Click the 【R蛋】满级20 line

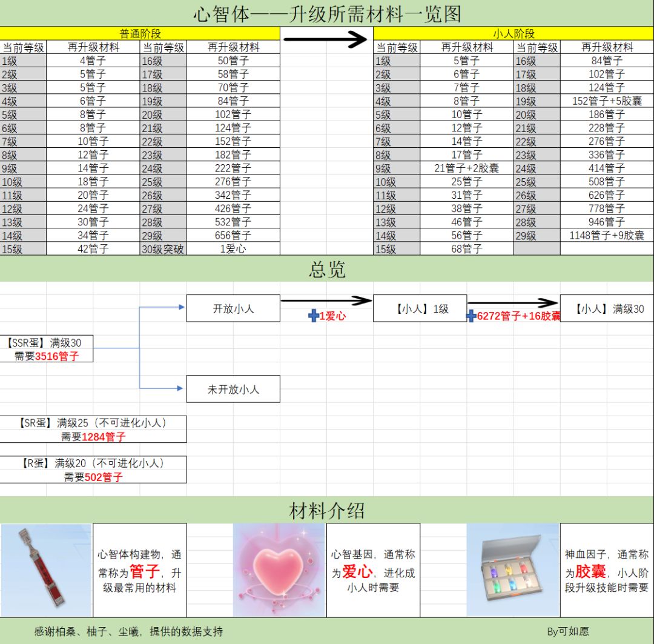(x=93, y=463)
